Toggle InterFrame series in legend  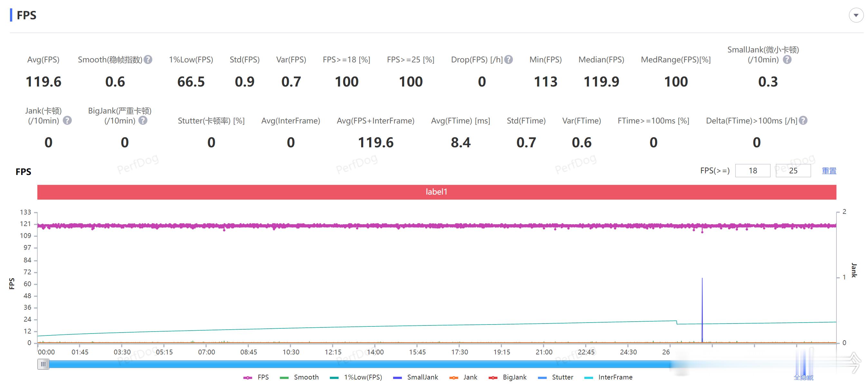[x=615, y=377]
